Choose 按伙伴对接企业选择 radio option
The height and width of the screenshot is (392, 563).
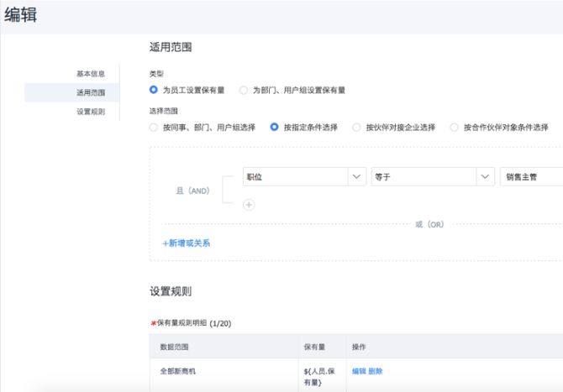point(357,128)
